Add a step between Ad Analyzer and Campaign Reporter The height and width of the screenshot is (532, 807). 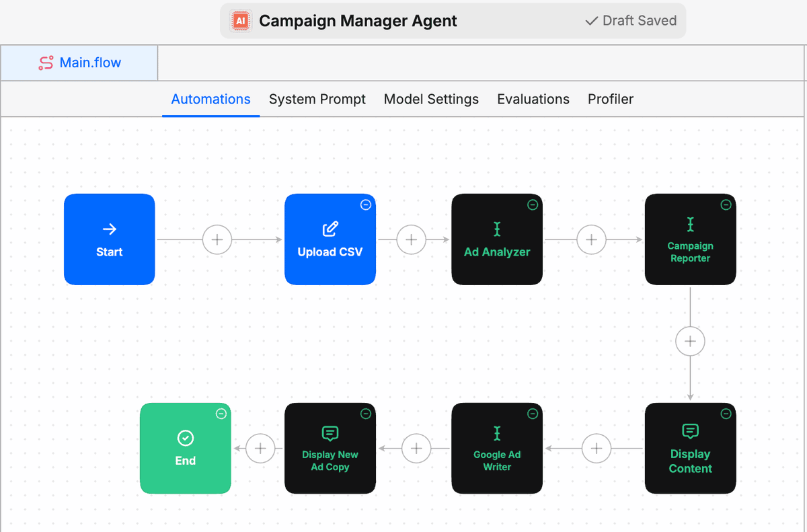(x=592, y=239)
